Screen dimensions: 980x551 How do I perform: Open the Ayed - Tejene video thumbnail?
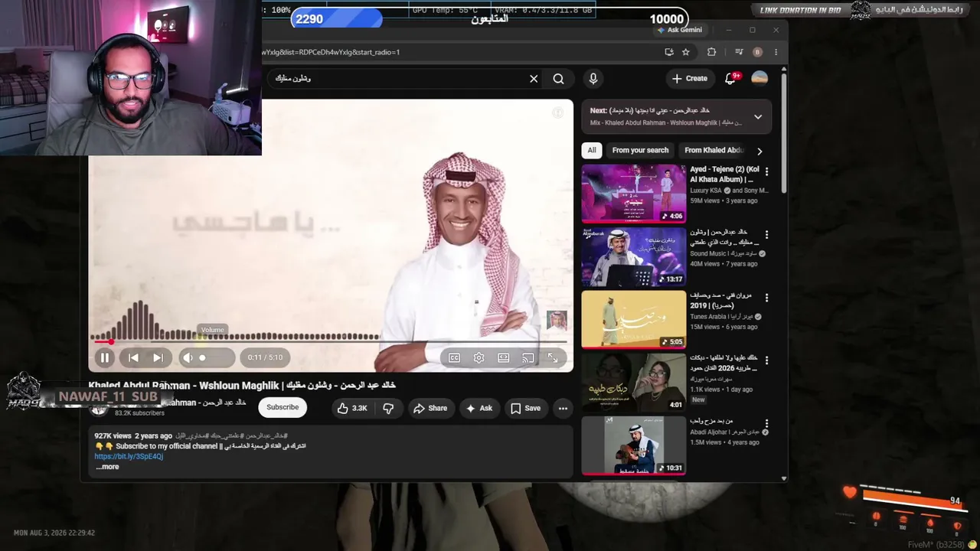634,193
